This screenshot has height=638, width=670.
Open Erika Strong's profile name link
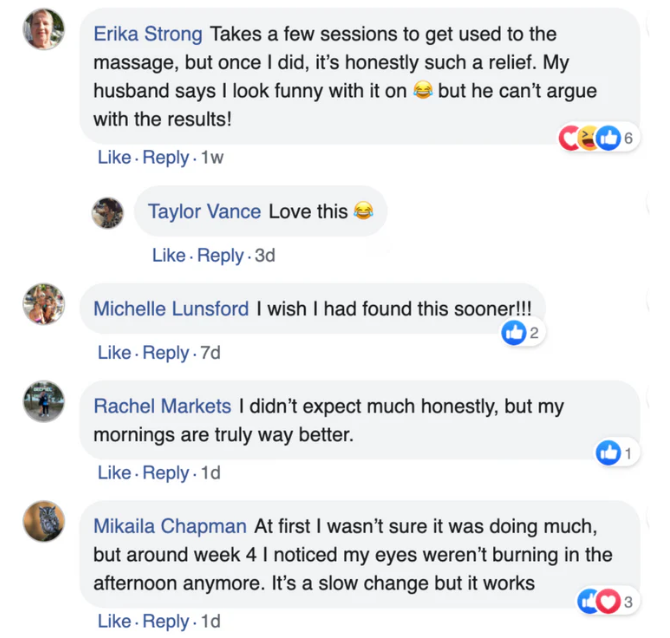click(149, 35)
